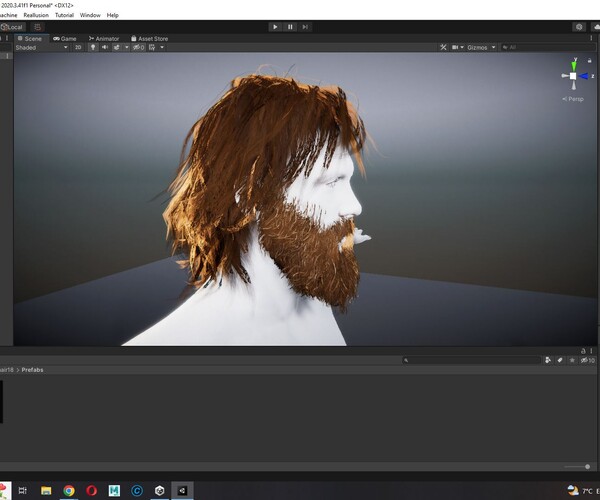Open Maya from the taskbar
Screen dimensions: 600x500
click(x=114, y=490)
